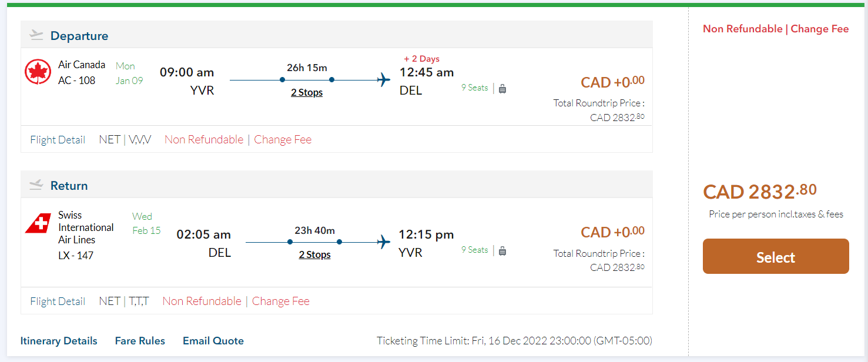Click the plane icon beside the Departure heading

click(36, 35)
